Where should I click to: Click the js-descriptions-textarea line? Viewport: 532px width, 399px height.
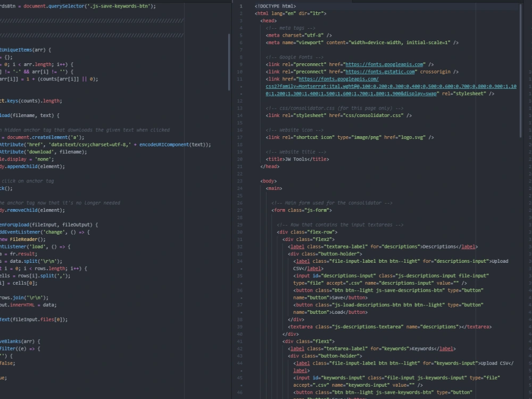389,327
